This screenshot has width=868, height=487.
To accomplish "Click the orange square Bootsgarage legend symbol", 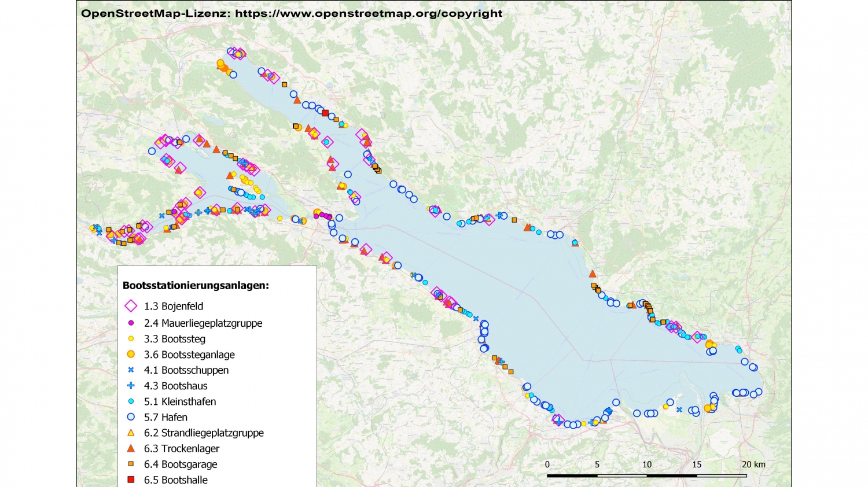I will [131, 464].
